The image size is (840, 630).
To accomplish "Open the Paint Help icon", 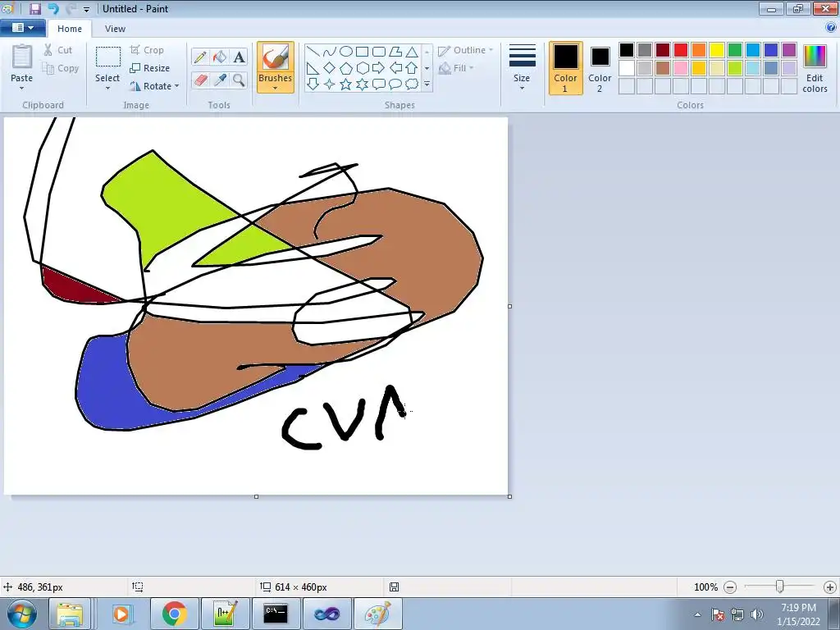I will coord(831,28).
